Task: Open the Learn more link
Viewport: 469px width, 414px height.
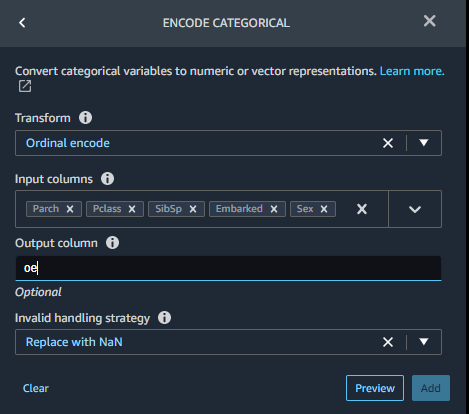Action: pyautogui.click(x=412, y=71)
